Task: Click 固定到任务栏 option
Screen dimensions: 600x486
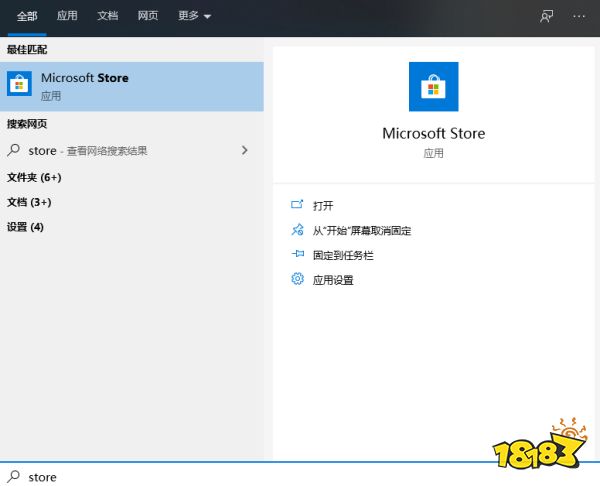Action: (343, 255)
